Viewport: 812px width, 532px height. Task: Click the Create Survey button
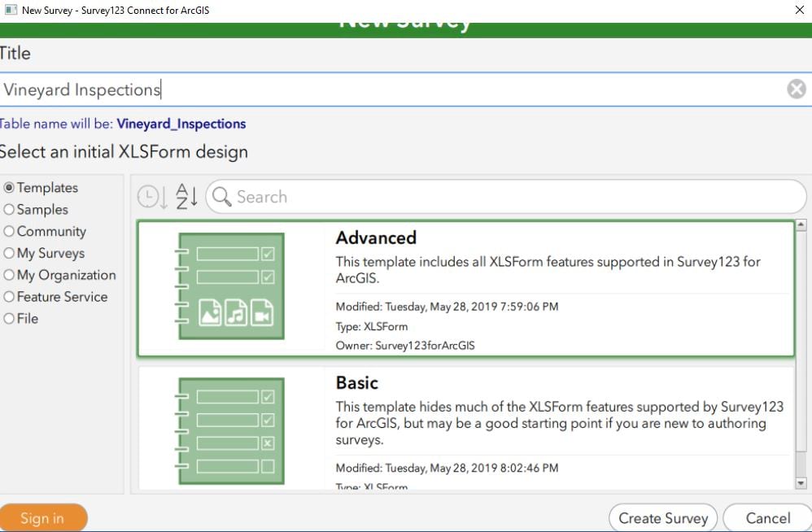point(663,518)
